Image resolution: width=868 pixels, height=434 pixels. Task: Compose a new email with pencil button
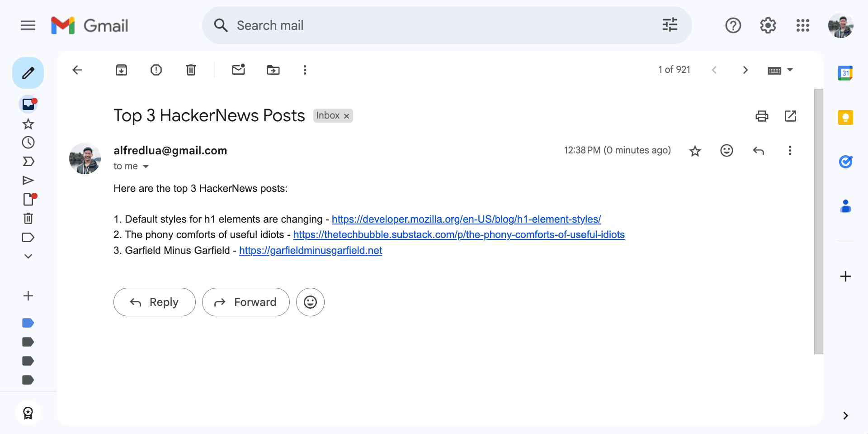[28, 73]
